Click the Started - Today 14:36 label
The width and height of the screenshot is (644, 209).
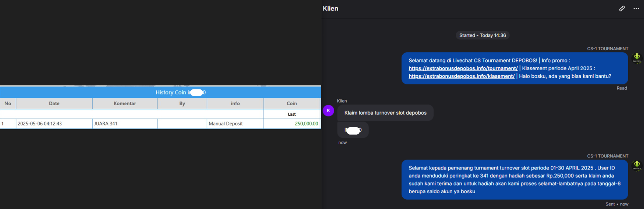pyautogui.click(x=483, y=36)
